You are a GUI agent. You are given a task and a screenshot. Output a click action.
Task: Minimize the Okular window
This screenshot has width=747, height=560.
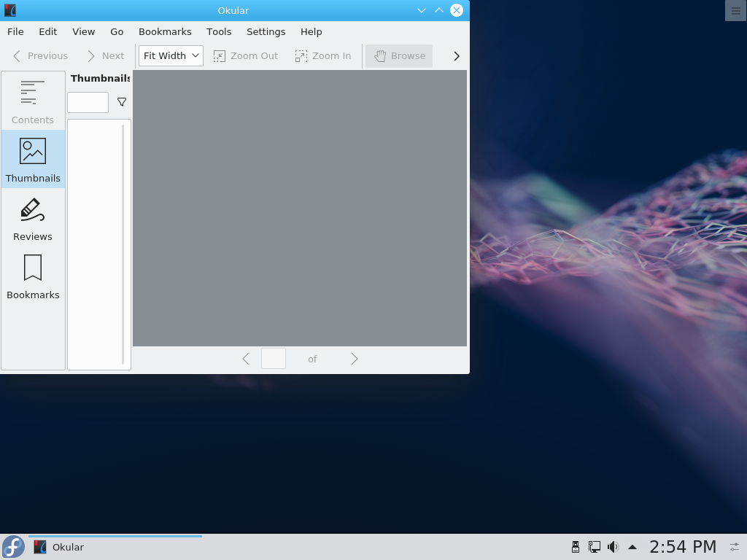click(x=421, y=10)
